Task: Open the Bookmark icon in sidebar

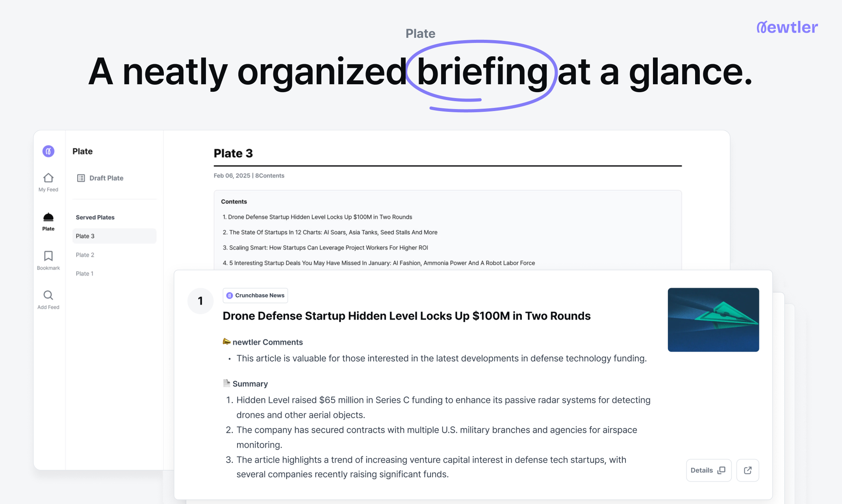Action: pos(48,256)
